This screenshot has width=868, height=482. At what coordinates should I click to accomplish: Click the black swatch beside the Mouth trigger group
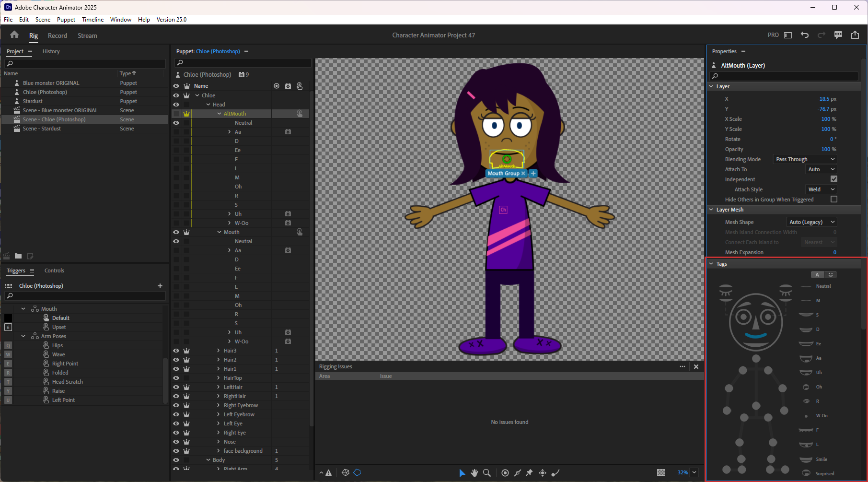8,317
